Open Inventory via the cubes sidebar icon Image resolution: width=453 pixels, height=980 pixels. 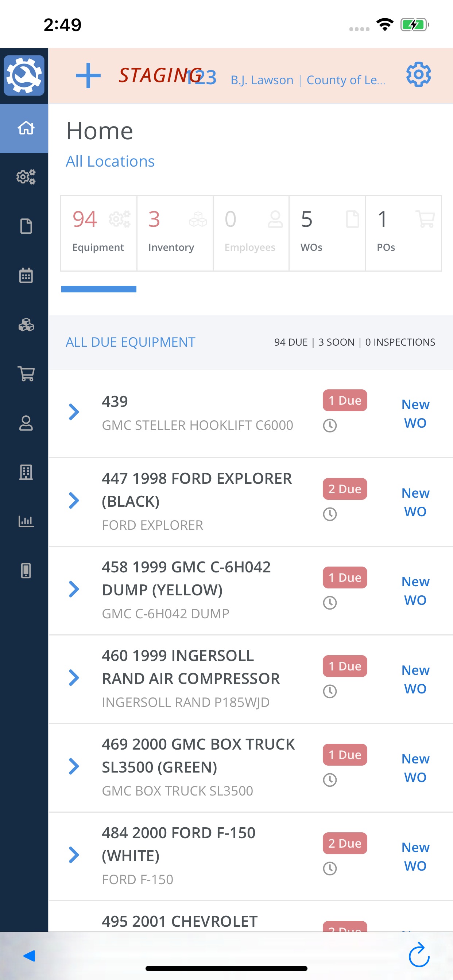point(25,325)
